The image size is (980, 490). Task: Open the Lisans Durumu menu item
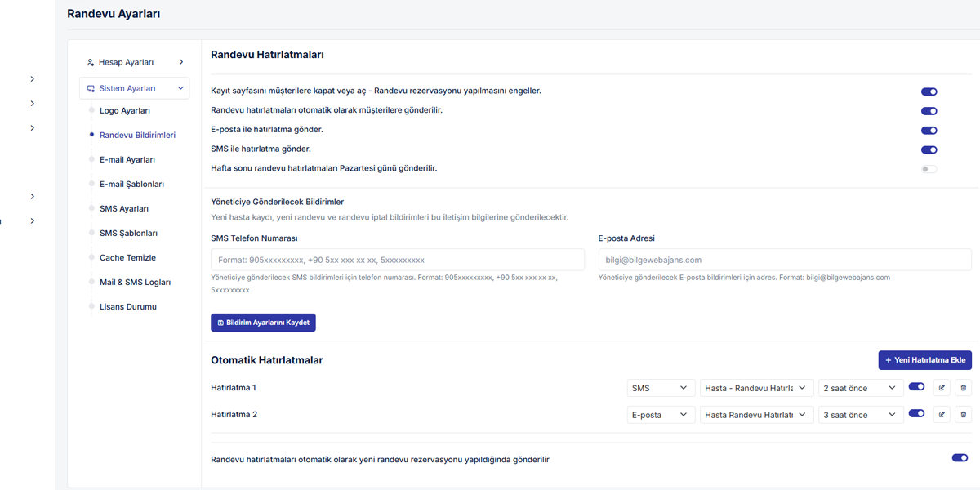[x=127, y=307]
